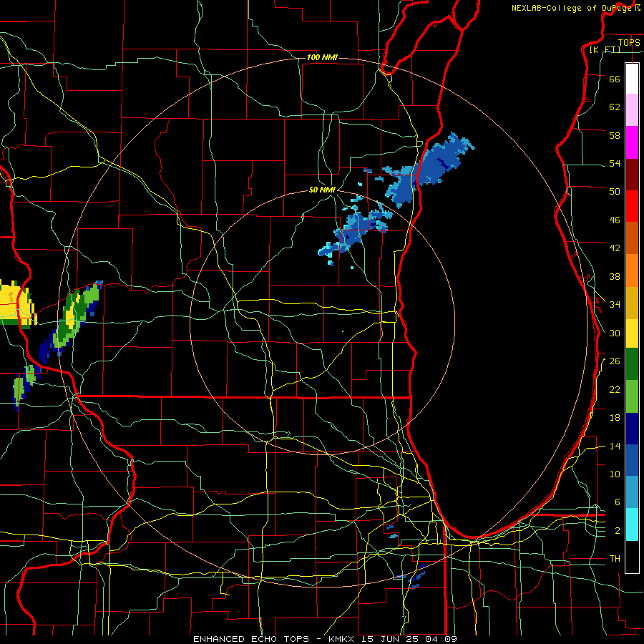Click the "34" legend value
Screen dimensions: 644x644
tap(615, 305)
